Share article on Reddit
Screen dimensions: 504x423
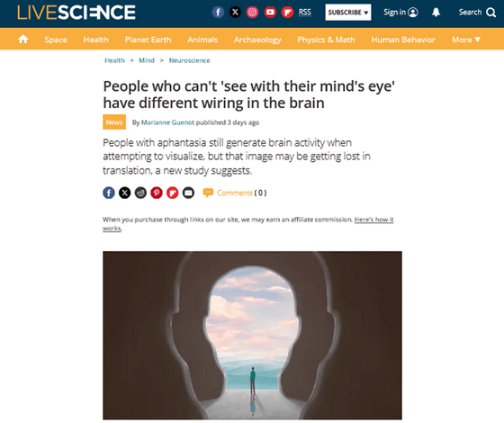tap(140, 193)
